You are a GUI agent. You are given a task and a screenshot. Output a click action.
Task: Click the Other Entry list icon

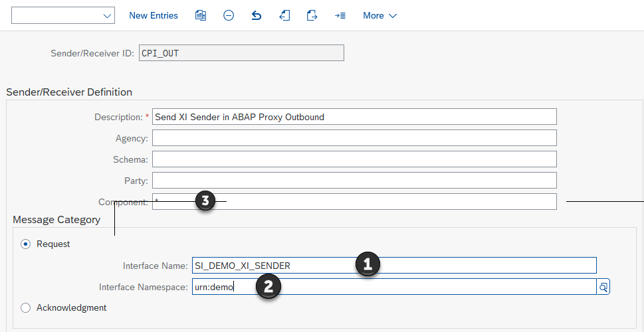click(x=340, y=15)
